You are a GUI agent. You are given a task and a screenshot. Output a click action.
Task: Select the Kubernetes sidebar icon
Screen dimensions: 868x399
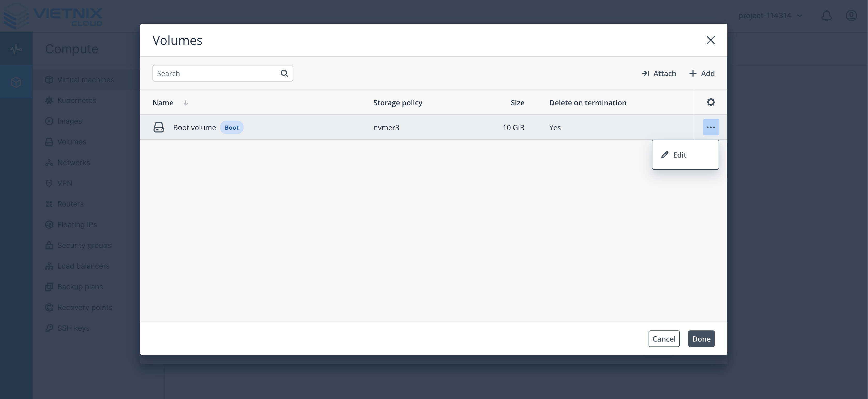pyautogui.click(x=49, y=100)
